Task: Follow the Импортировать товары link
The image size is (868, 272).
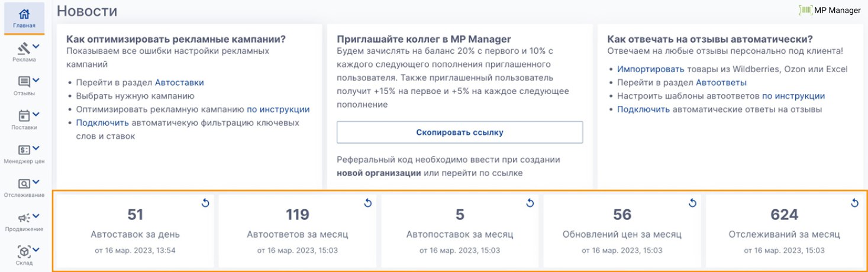Action: (x=650, y=69)
